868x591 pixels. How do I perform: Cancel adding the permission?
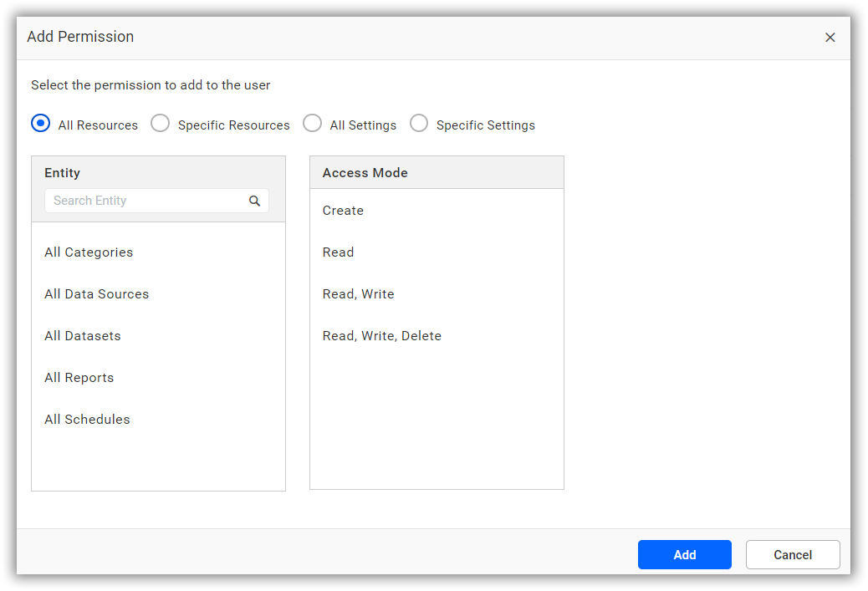pos(792,554)
